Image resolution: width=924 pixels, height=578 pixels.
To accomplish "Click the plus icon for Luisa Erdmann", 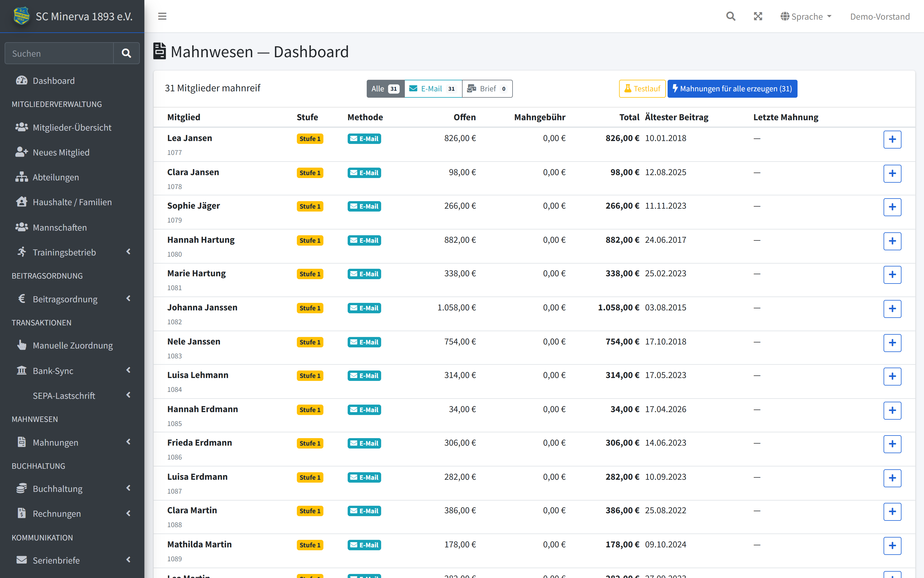I will click(892, 478).
